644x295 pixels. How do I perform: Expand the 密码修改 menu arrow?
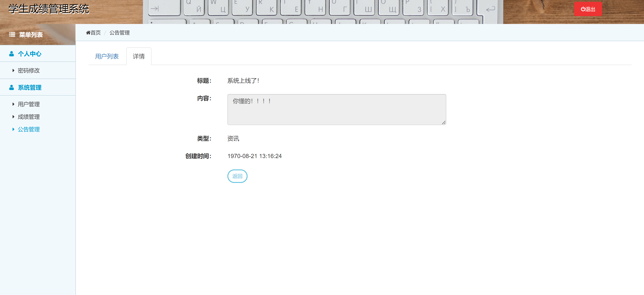pos(13,70)
